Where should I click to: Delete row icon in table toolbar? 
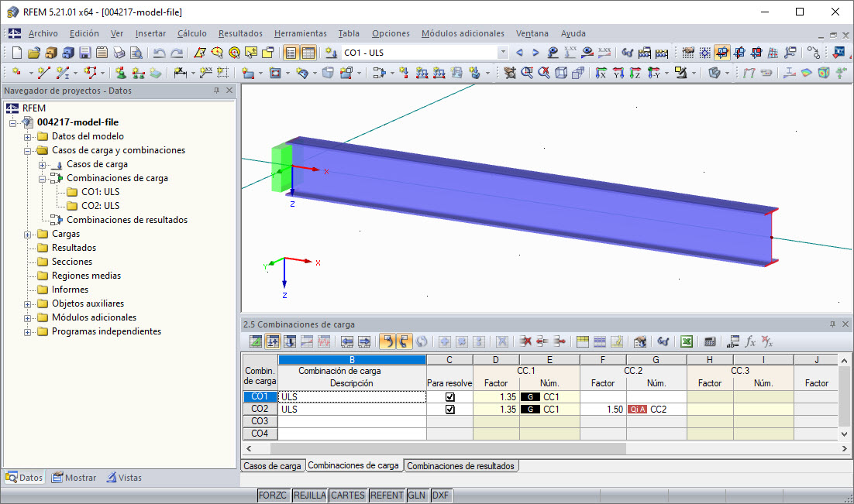[525, 341]
